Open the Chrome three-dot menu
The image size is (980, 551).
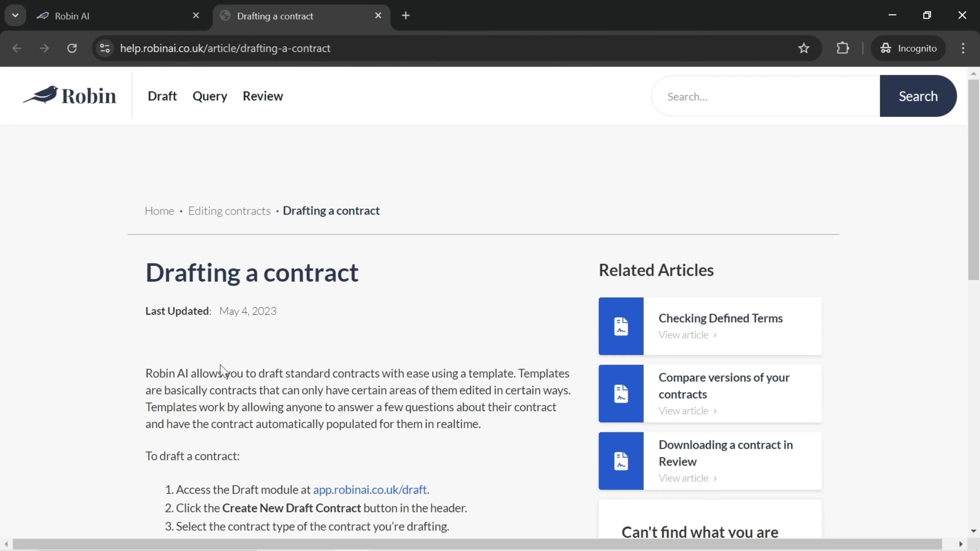963,48
